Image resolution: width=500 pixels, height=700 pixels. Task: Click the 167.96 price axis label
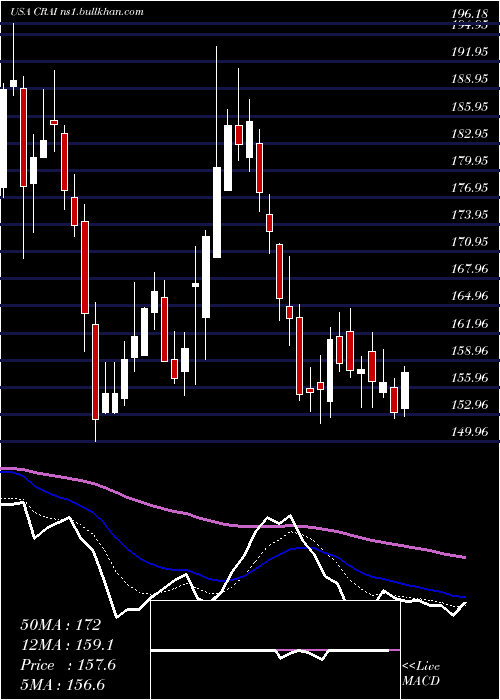(x=469, y=269)
